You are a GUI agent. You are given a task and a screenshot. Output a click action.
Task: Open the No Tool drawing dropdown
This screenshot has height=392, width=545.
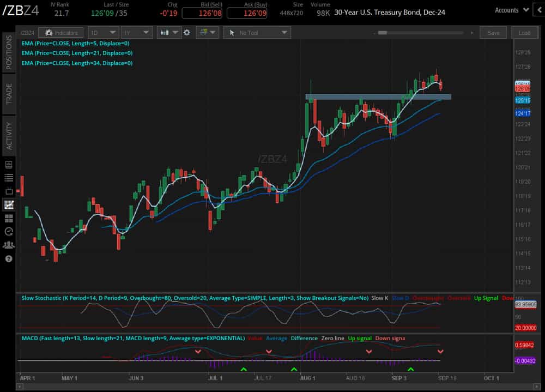coord(257,33)
